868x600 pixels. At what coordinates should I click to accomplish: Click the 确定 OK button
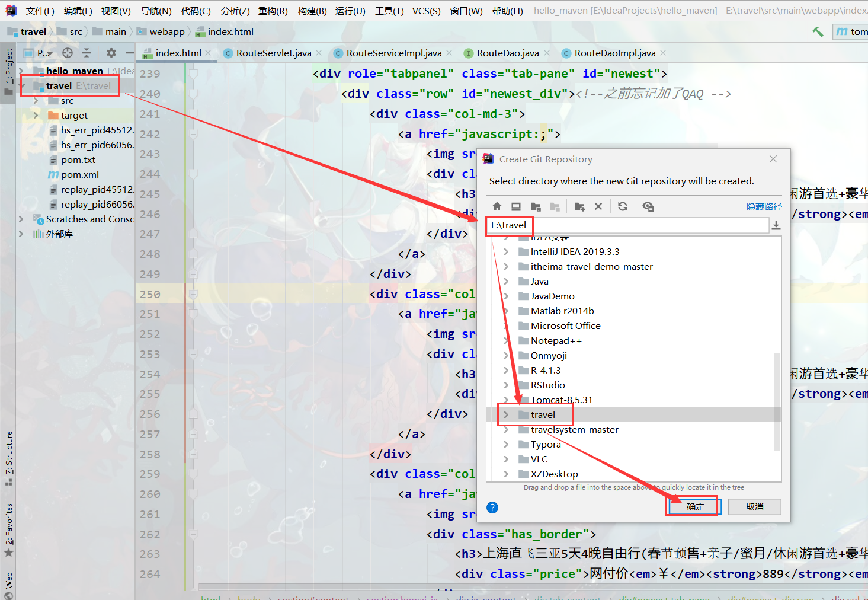(x=696, y=507)
